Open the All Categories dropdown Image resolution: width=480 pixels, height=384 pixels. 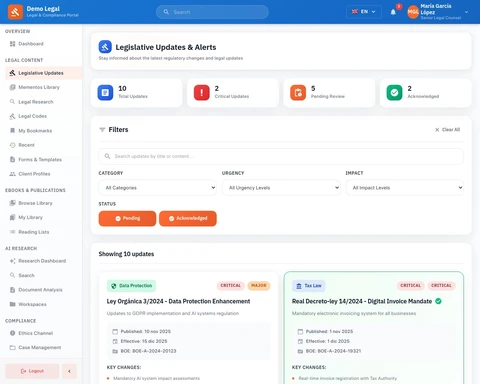click(x=157, y=188)
